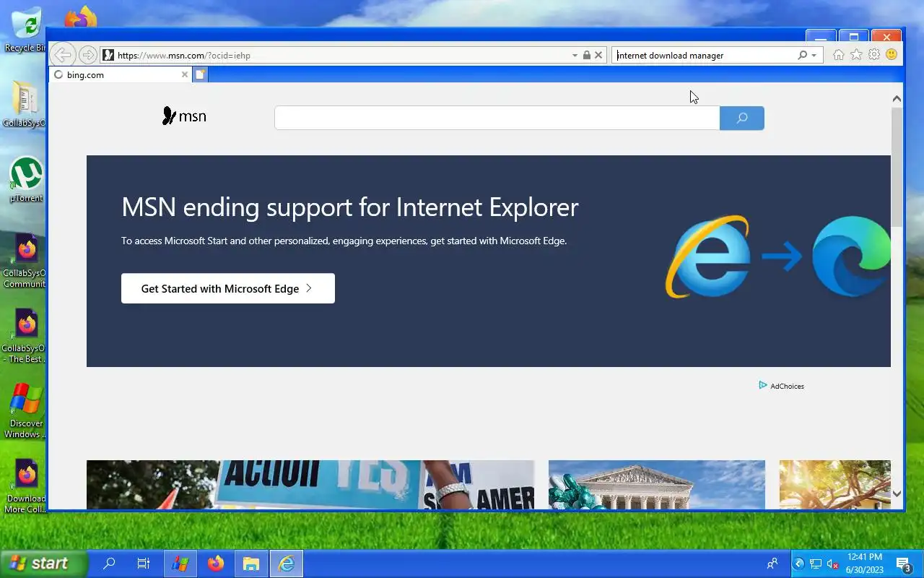924x578 pixels.
Task: Click the vertical scrollbar thumb
Action: coord(897,168)
